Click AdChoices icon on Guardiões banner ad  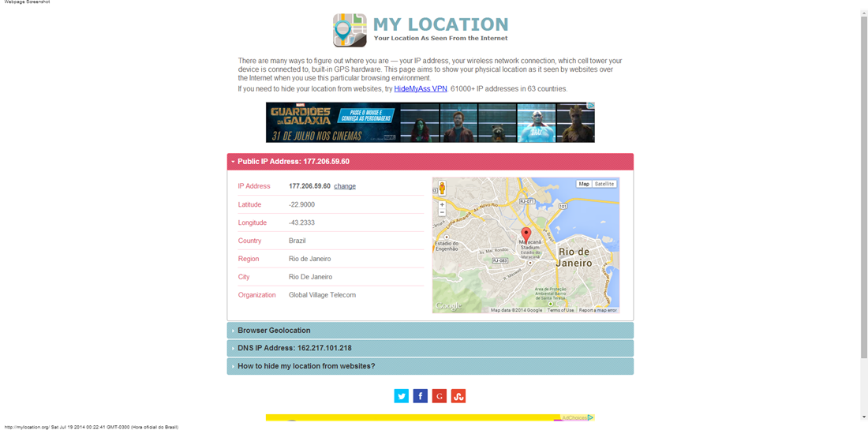click(x=591, y=105)
